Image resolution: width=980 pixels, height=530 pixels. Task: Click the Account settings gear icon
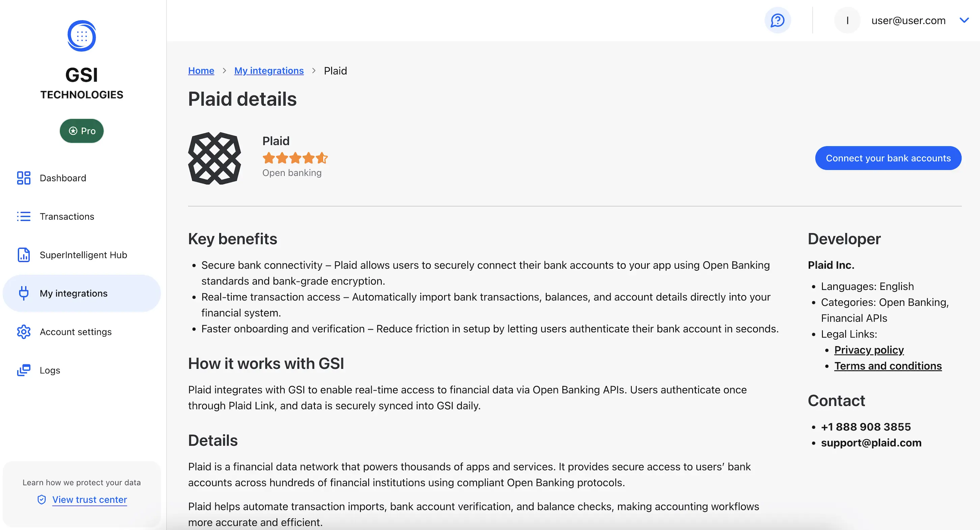[24, 332]
